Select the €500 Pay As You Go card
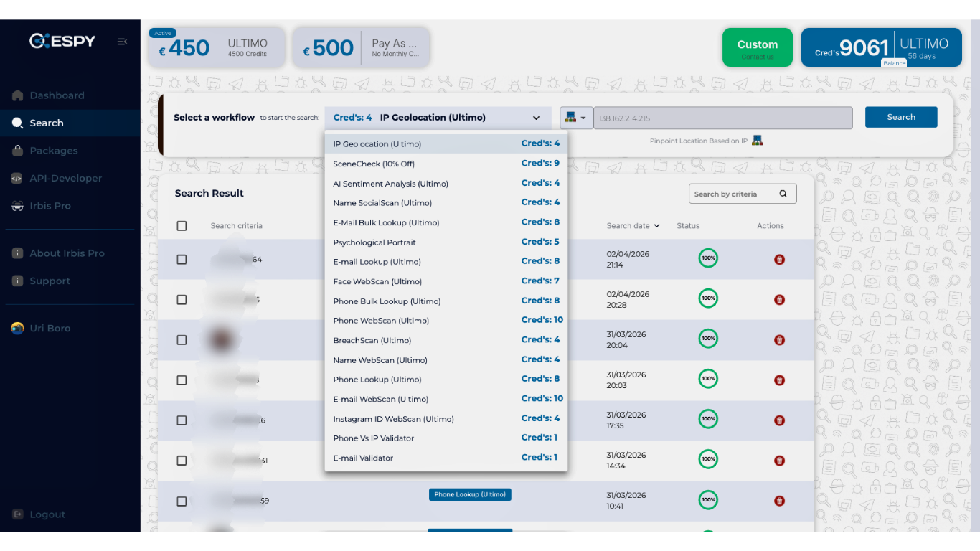 tap(361, 47)
